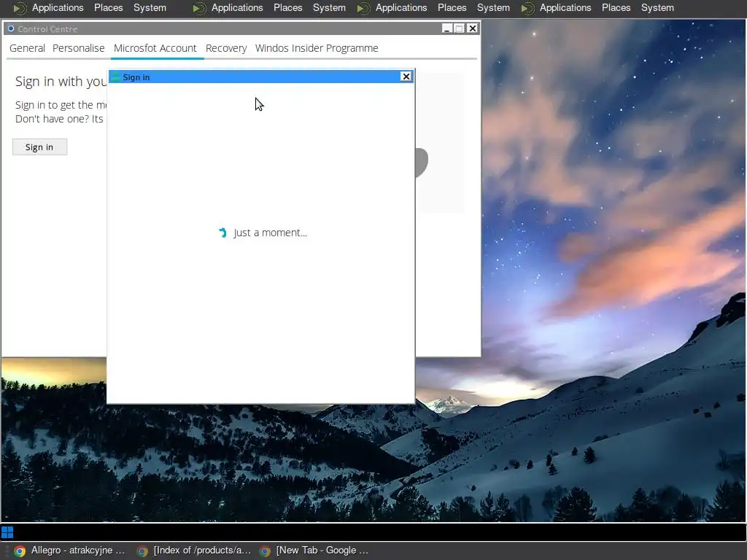Open the rightmost System menu in top panel

tap(657, 7)
